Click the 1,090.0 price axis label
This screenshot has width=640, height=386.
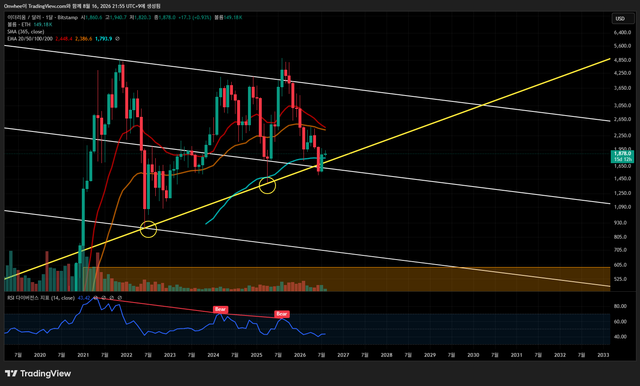click(622, 207)
